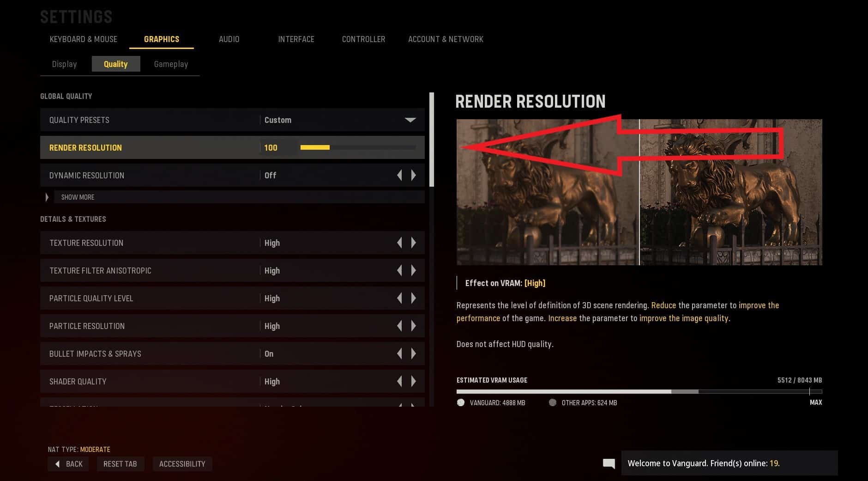This screenshot has height=481, width=868.
Task: Click the settings list scrollbar
Action: pyautogui.click(x=432, y=140)
